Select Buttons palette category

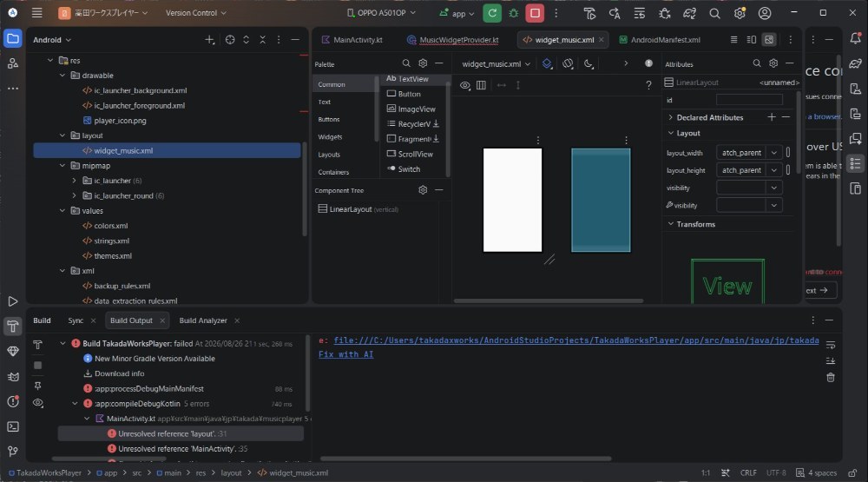coord(329,120)
